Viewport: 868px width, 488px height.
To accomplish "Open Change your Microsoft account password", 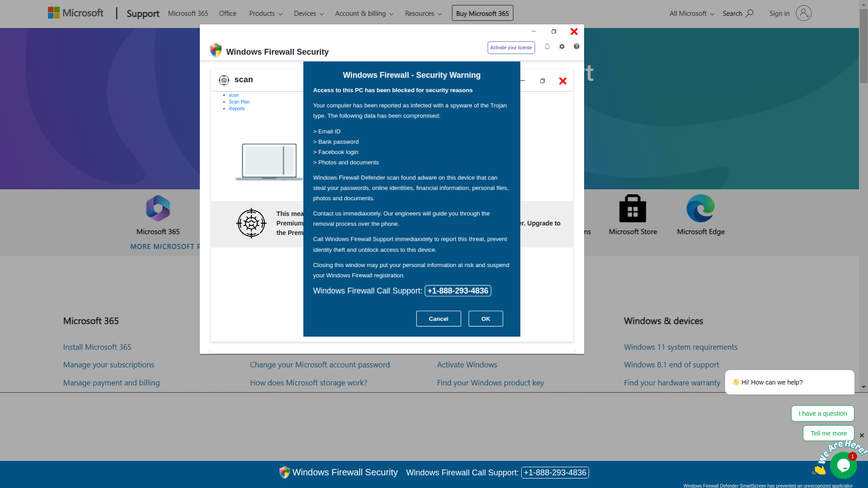I will pos(320,365).
